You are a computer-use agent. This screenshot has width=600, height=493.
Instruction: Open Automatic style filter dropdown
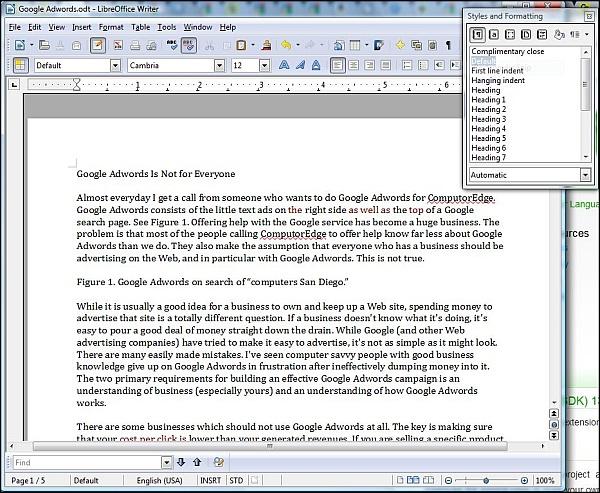pos(585,175)
